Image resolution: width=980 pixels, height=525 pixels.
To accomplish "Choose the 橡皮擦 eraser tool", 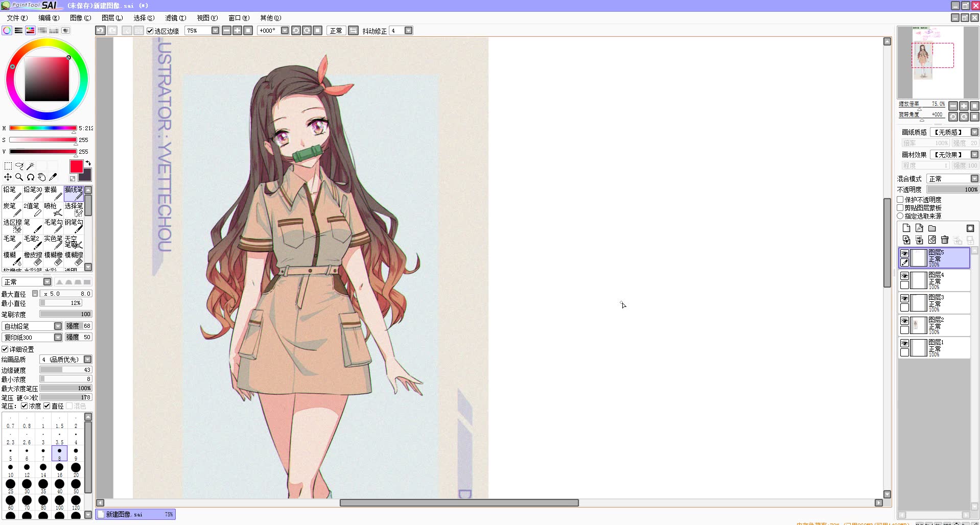I will pos(33,258).
